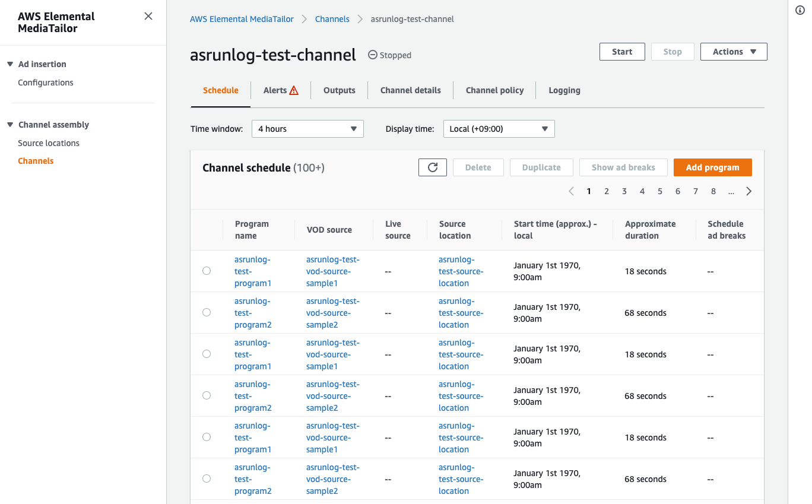Open Channels in the sidebar
The width and height of the screenshot is (812, 504).
pyautogui.click(x=36, y=161)
